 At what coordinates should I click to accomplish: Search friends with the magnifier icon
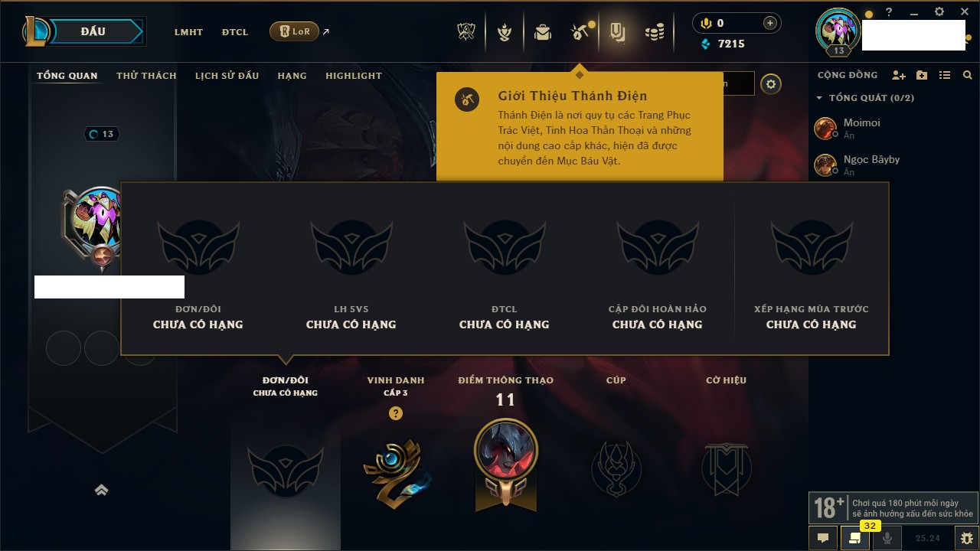[968, 75]
